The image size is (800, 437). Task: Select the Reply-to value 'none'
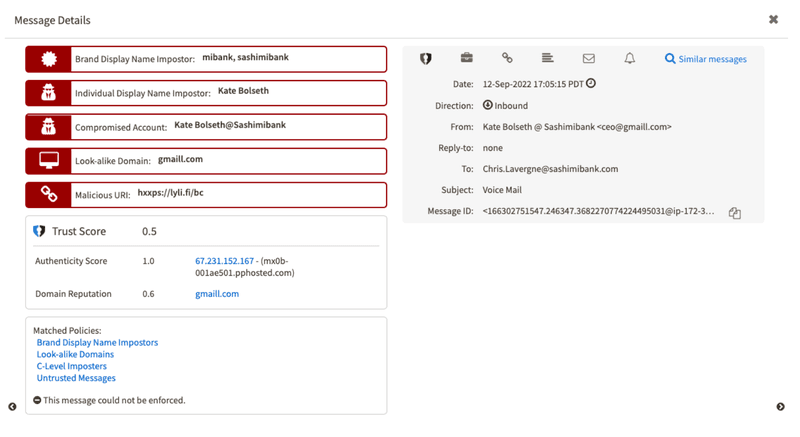click(492, 148)
